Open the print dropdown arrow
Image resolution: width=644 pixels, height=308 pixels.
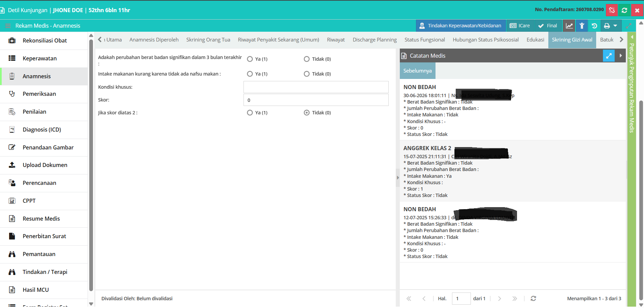(x=615, y=26)
